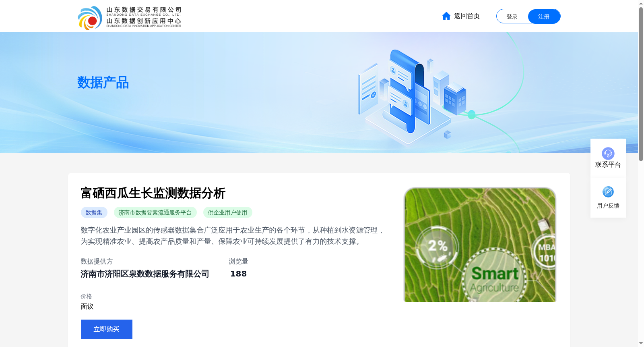Click the title 富硒西瓜生长监测数据分析
This screenshot has width=644, height=347.
point(153,193)
